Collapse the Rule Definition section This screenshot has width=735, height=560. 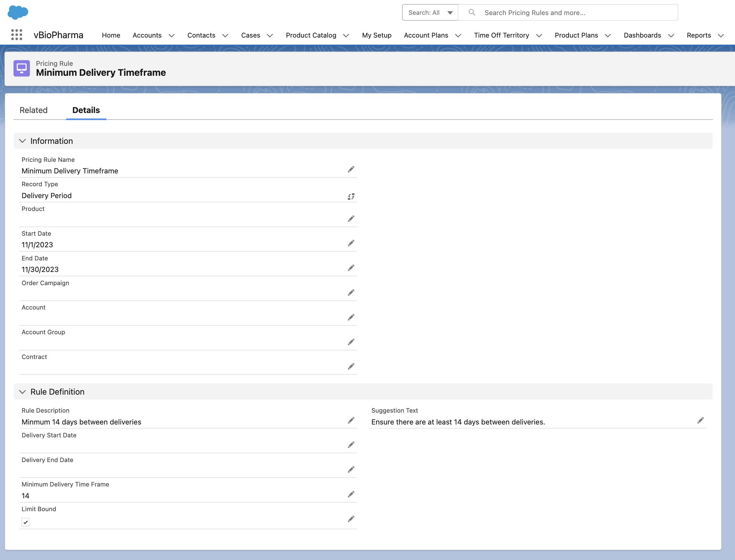(x=22, y=392)
